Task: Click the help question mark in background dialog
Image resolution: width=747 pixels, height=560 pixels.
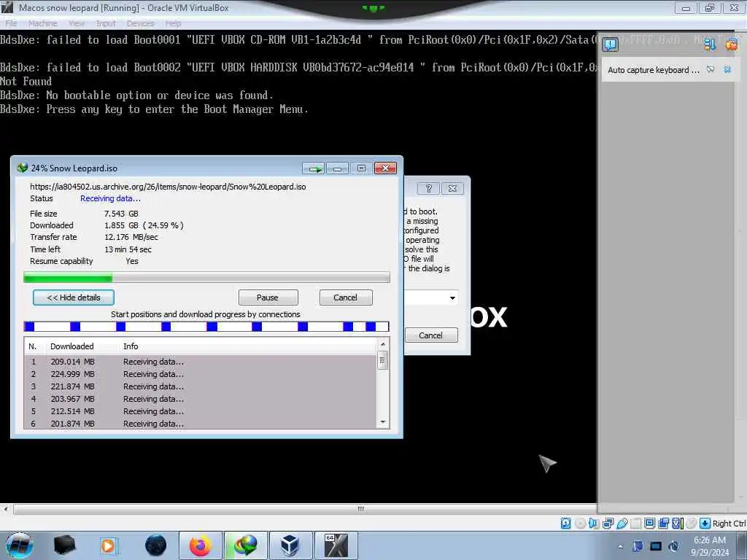Action: tap(428, 188)
